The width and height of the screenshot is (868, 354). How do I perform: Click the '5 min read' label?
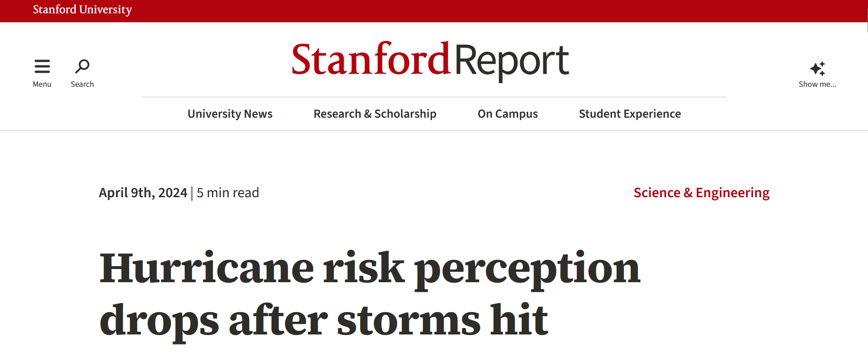click(227, 192)
